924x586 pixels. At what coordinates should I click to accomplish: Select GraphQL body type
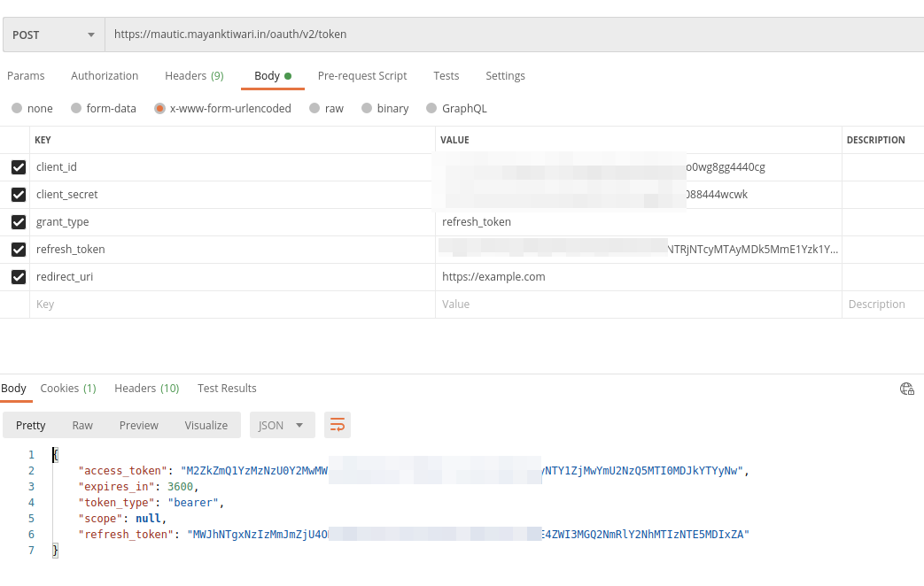click(x=431, y=109)
